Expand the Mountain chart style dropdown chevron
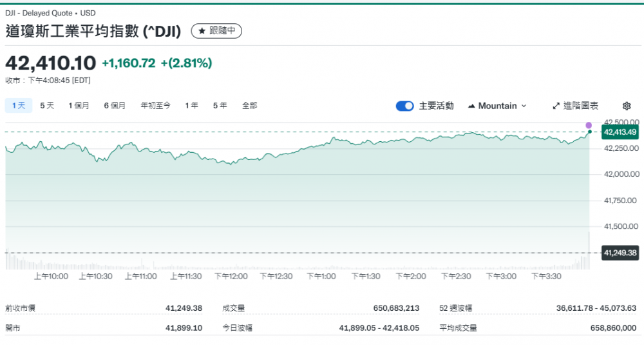644x345 pixels. click(524, 106)
